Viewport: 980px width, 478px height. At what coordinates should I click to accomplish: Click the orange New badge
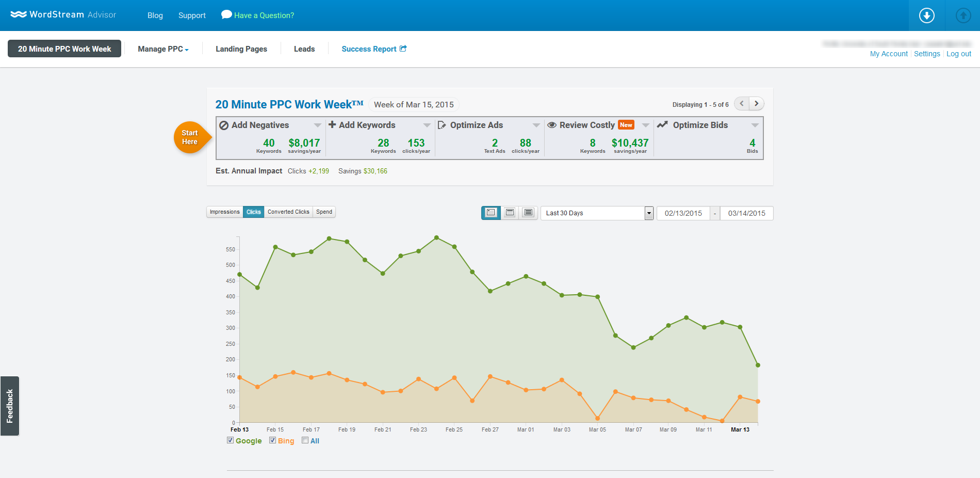(x=626, y=125)
